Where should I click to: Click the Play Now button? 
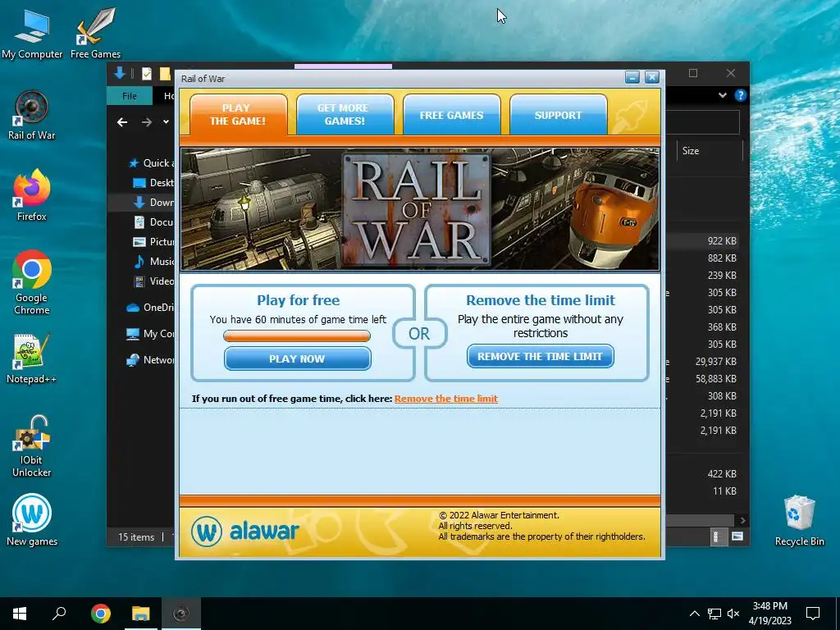click(297, 358)
